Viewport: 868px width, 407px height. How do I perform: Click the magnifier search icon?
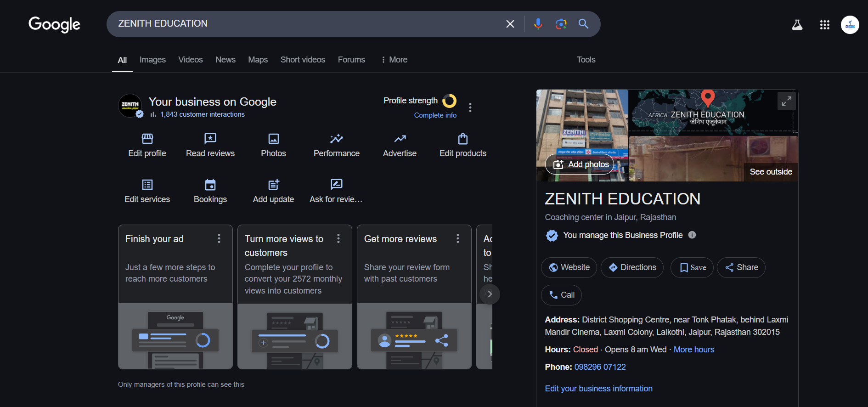tap(583, 24)
